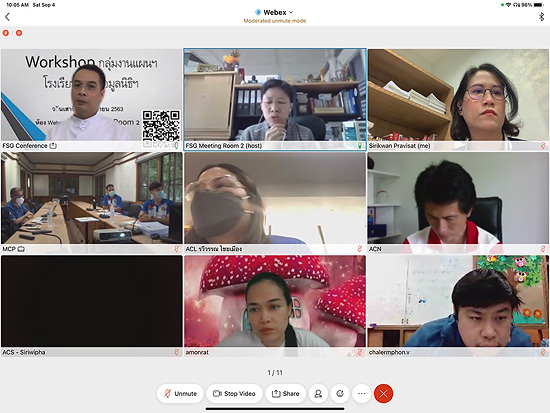Image resolution: width=550 pixels, height=413 pixels.
Task: Click the Share content button
Action: click(286, 393)
